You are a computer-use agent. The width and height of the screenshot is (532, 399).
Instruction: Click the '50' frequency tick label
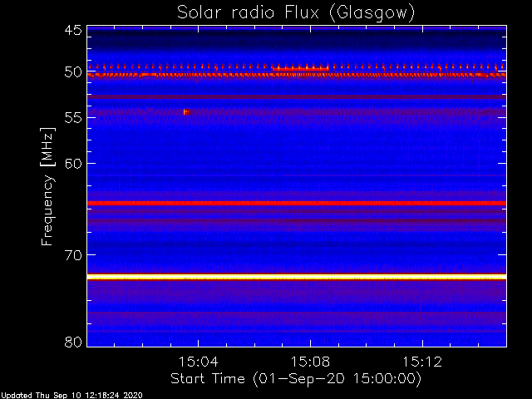pos(73,72)
